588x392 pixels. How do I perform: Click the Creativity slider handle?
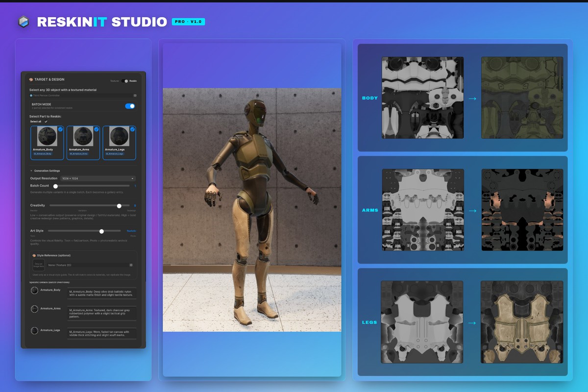coord(119,206)
